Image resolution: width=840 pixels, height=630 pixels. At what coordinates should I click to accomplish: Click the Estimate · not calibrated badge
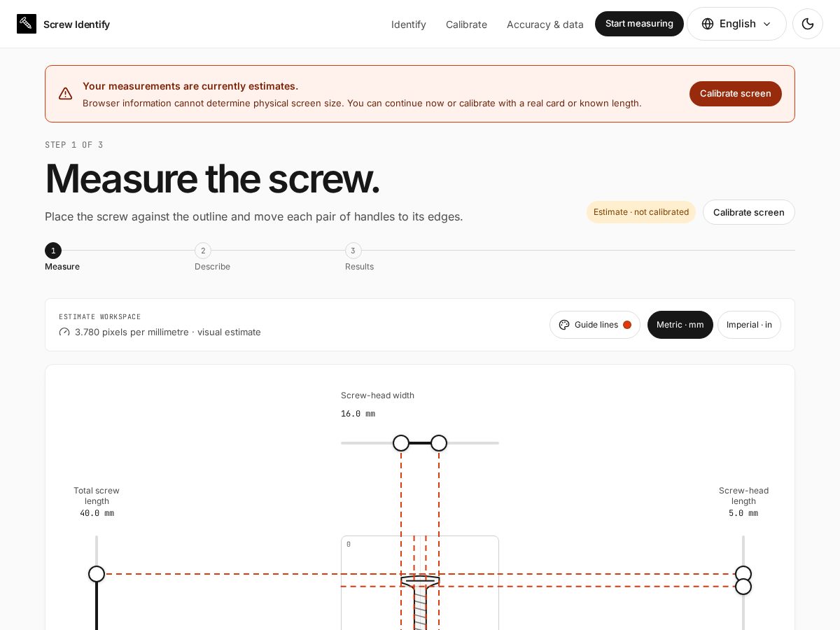coord(641,212)
